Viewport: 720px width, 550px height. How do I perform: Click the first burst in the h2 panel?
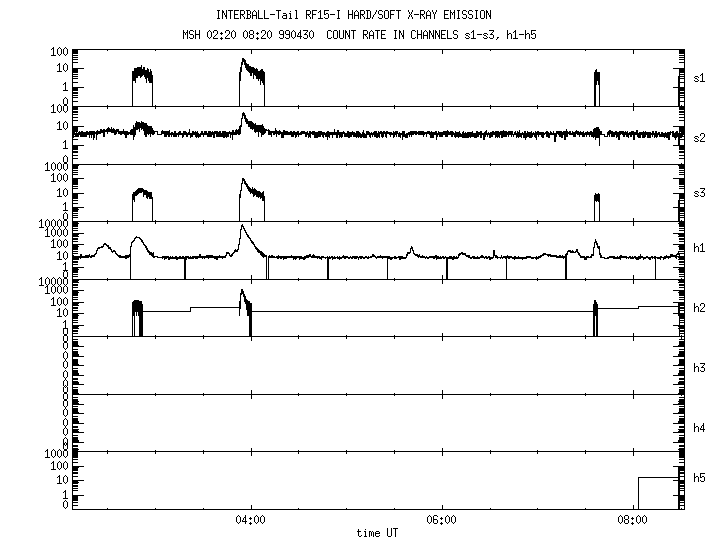pyautogui.click(x=137, y=304)
